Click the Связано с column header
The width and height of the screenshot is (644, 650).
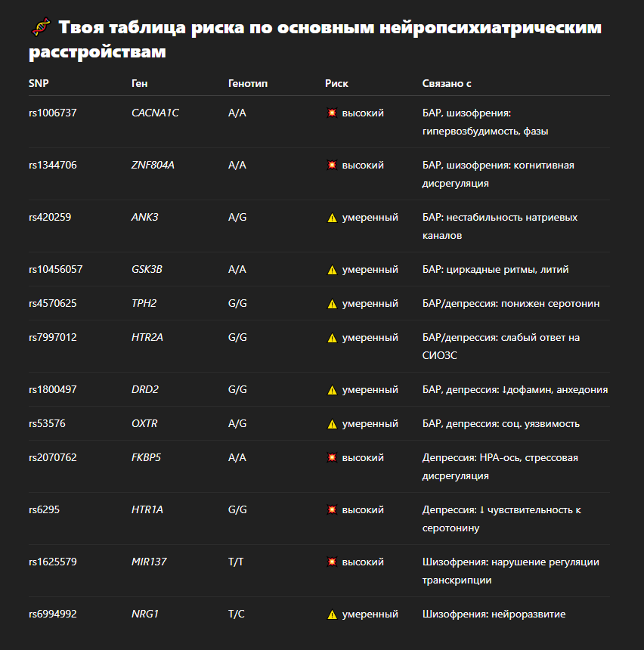pos(447,84)
